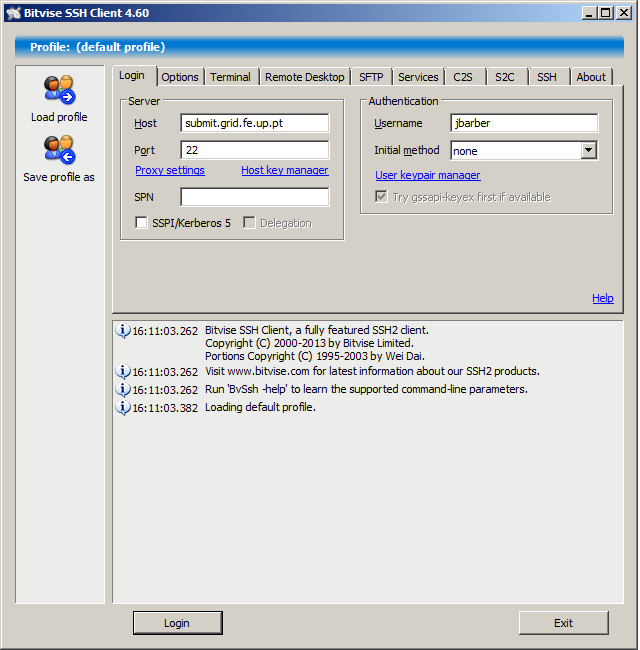640x650 pixels.
Task: Open the Services tab
Action: (x=418, y=77)
